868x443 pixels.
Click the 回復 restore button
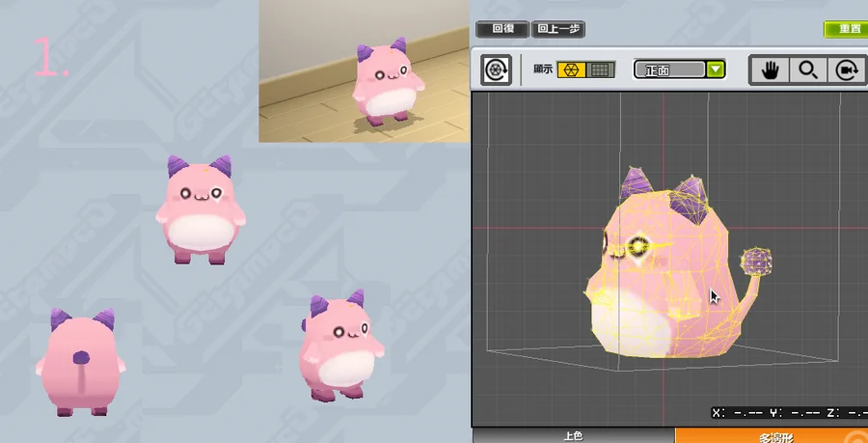[502, 29]
